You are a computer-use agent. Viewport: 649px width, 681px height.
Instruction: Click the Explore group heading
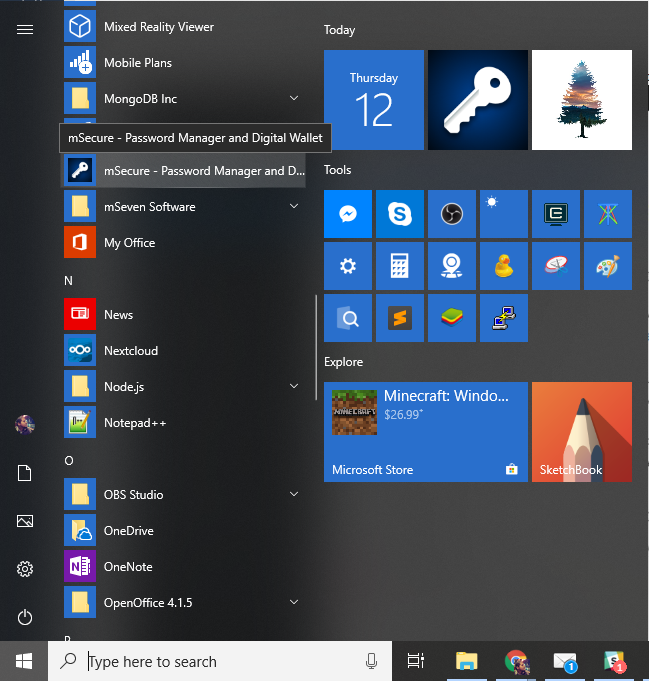344,362
